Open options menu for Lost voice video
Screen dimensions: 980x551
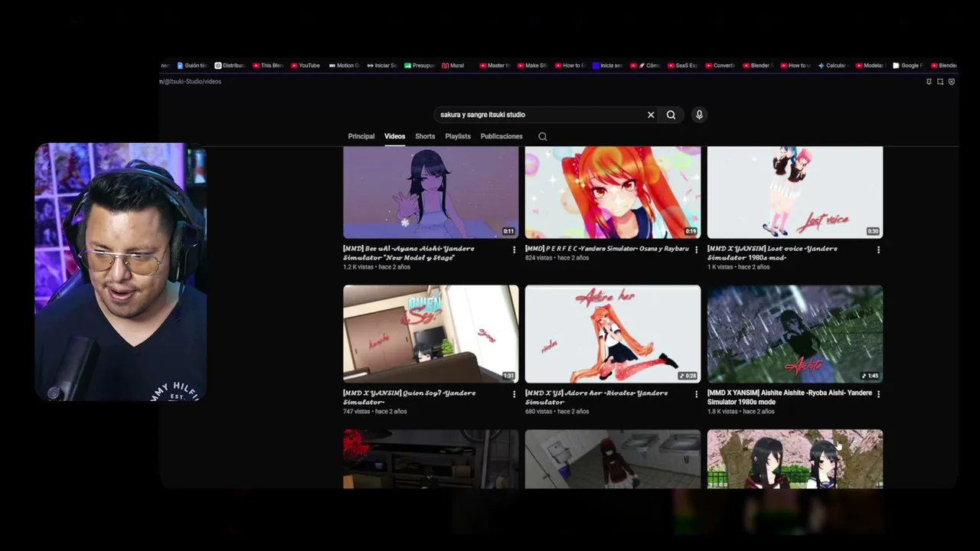pos(878,249)
